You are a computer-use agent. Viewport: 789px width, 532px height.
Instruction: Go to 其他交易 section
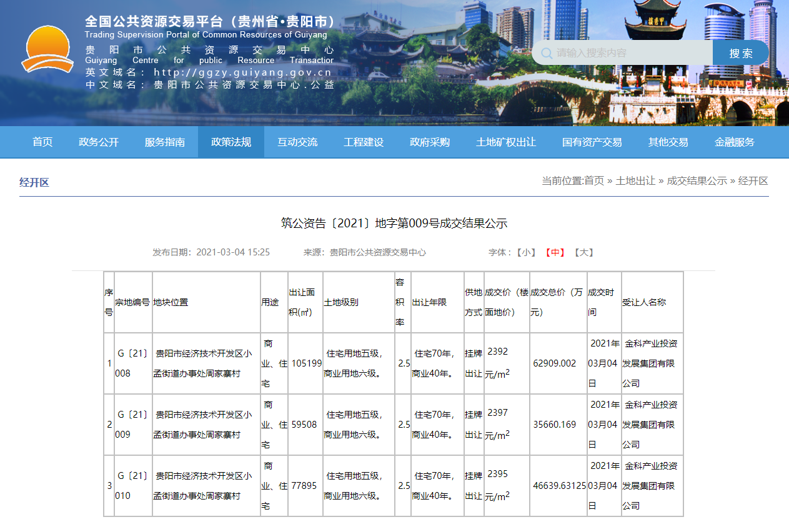tap(668, 142)
